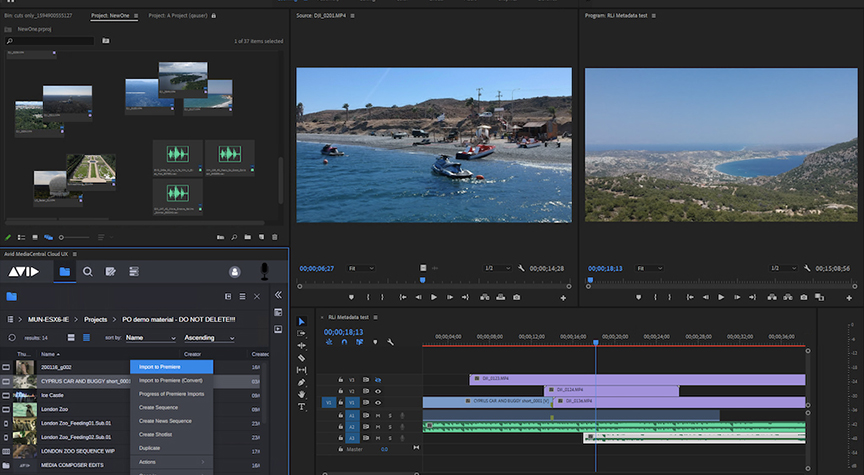Viewport: 864px width, 475px height.
Task: Click the microphone icon in Avid panel
Action: coord(265,271)
